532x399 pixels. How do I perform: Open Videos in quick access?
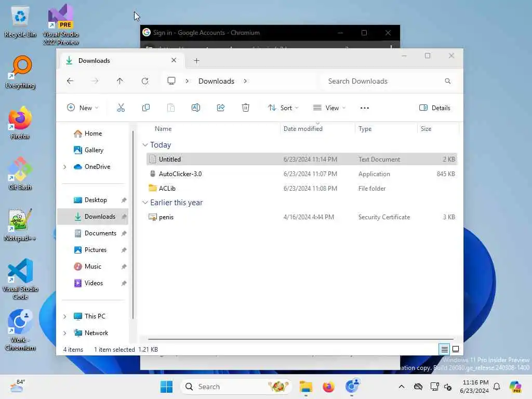click(92, 283)
